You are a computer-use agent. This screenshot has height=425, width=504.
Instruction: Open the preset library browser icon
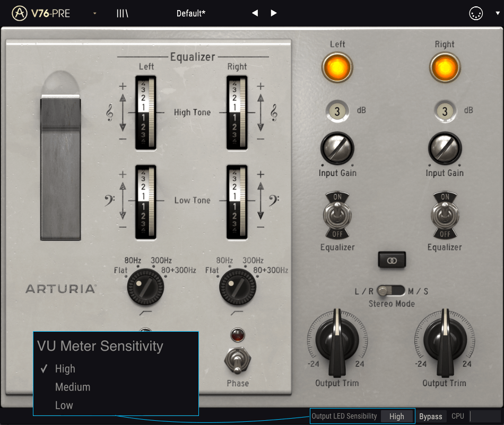(122, 13)
